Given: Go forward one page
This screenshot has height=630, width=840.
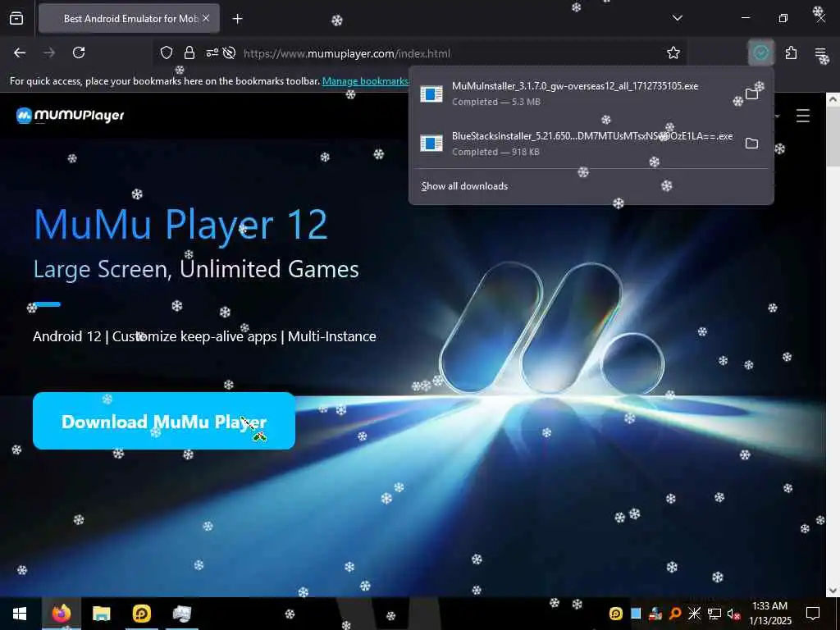Looking at the screenshot, I should 49,52.
